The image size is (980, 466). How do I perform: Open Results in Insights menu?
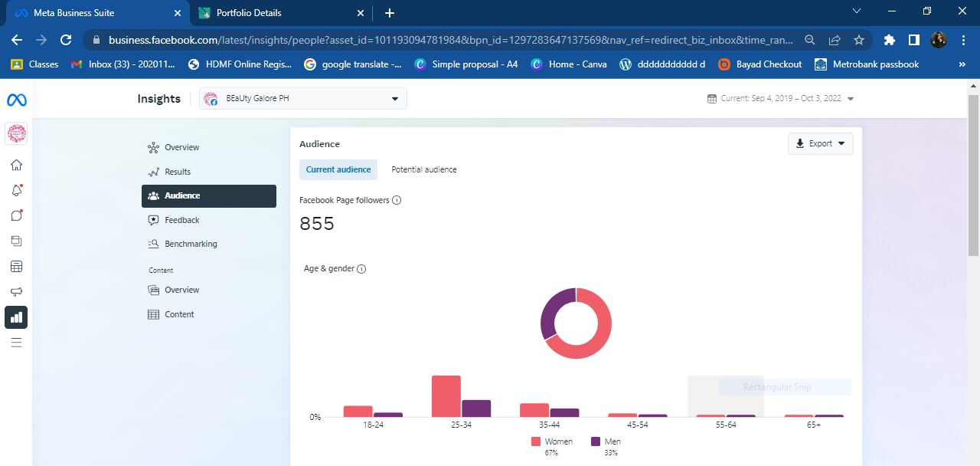coord(209,172)
